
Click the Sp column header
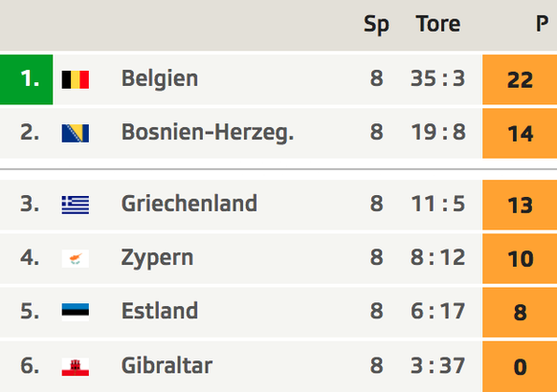tap(376, 25)
